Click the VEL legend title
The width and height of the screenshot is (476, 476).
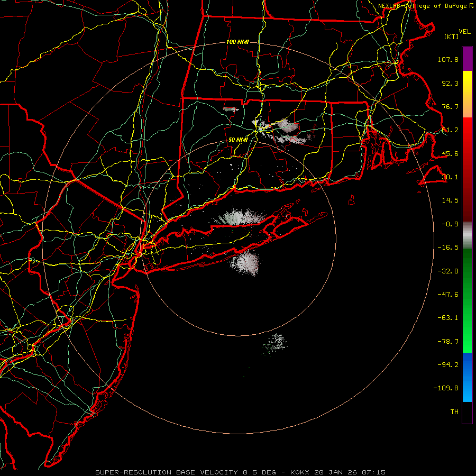click(464, 32)
